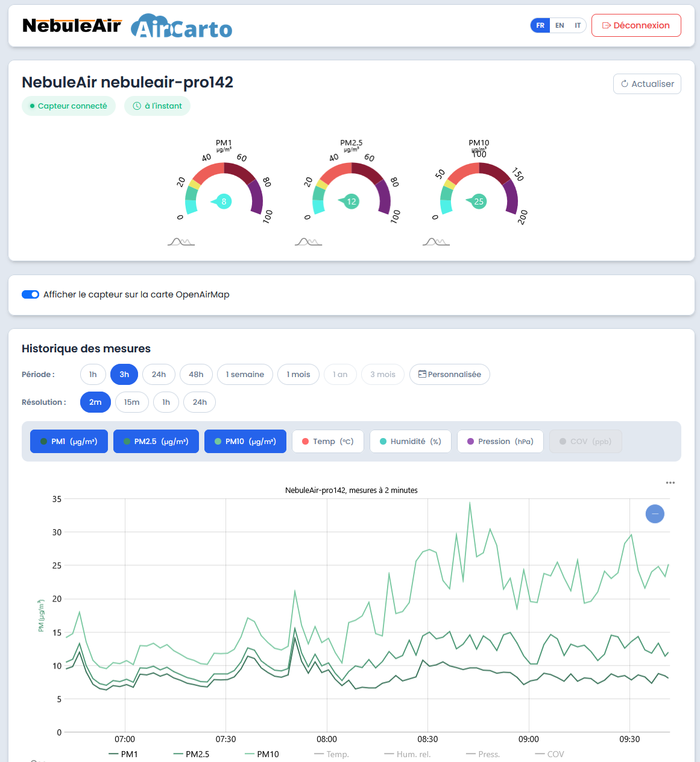Disable the OpenAirMap map display toggle
The width and height of the screenshot is (700, 762).
tap(30, 294)
